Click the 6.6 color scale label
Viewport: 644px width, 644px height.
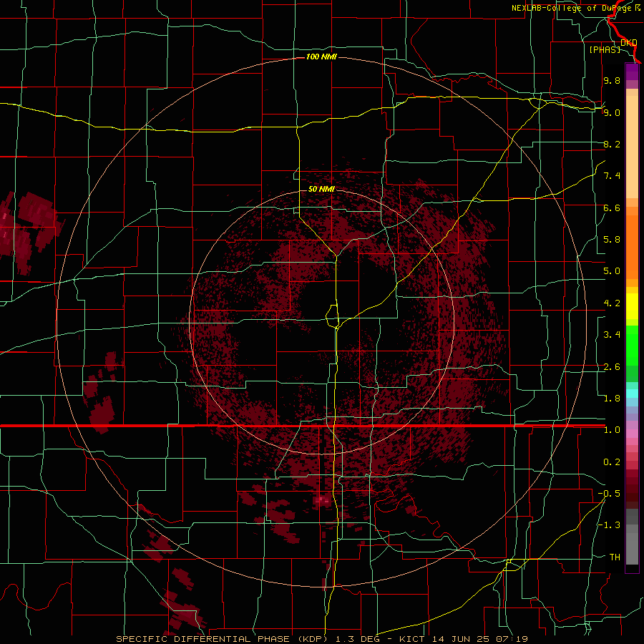[612, 208]
